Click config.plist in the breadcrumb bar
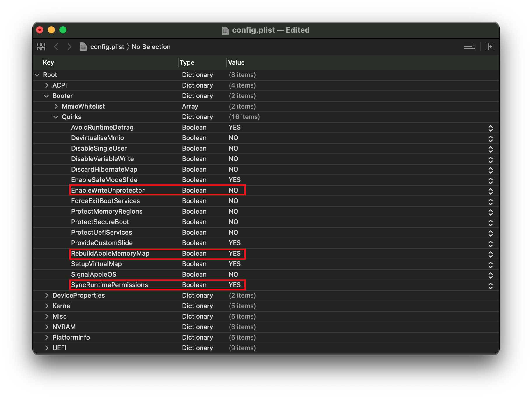Image resolution: width=532 pixels, height=398 pixels. pos(107,47)
